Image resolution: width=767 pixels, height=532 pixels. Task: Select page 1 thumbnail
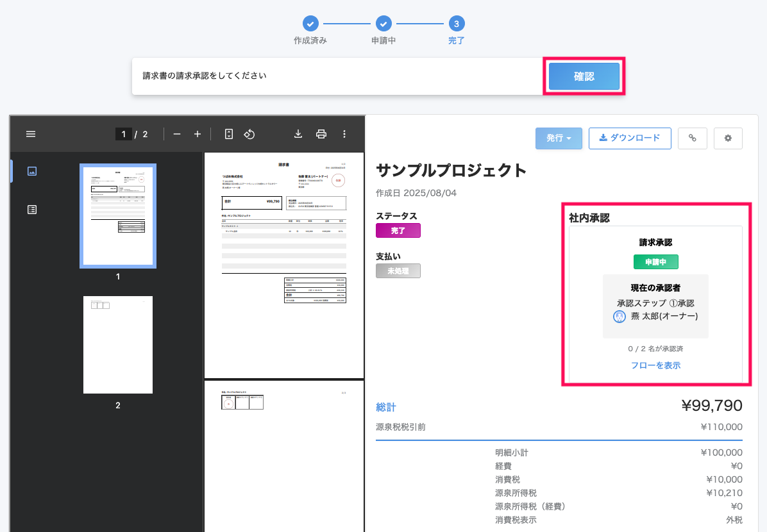pyautogui.click(x=118, y=215)
